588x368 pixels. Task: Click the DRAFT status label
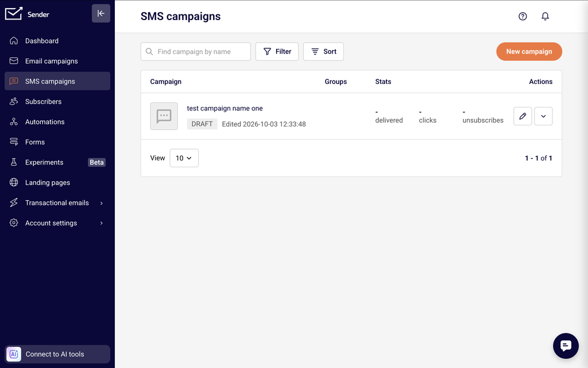pyautogui.click(x=202, y=124)
